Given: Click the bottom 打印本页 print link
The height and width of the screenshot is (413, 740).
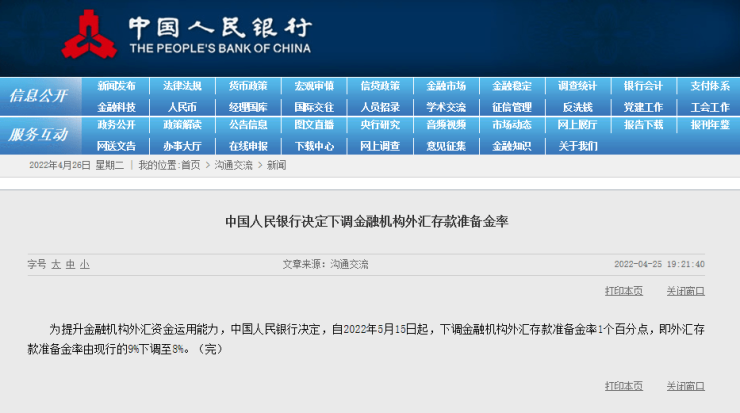Looking at the screenshot, I should 624,385.
